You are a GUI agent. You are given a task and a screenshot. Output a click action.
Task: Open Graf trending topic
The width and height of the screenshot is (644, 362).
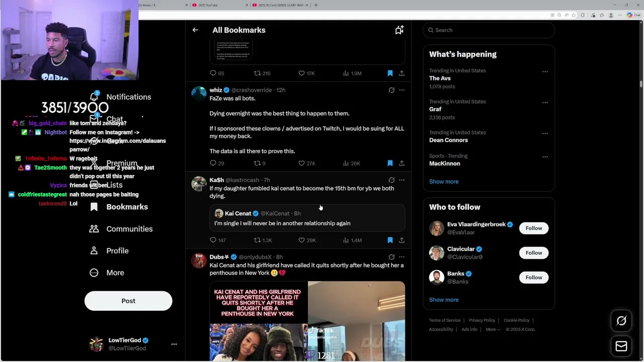pyautogui.click(x=435, y=109)
